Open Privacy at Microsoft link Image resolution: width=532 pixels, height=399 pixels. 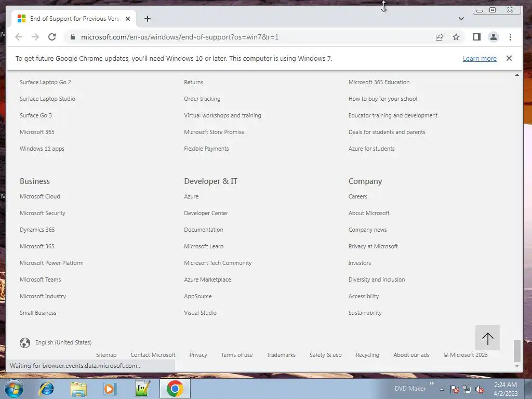(x=373, y=246)
